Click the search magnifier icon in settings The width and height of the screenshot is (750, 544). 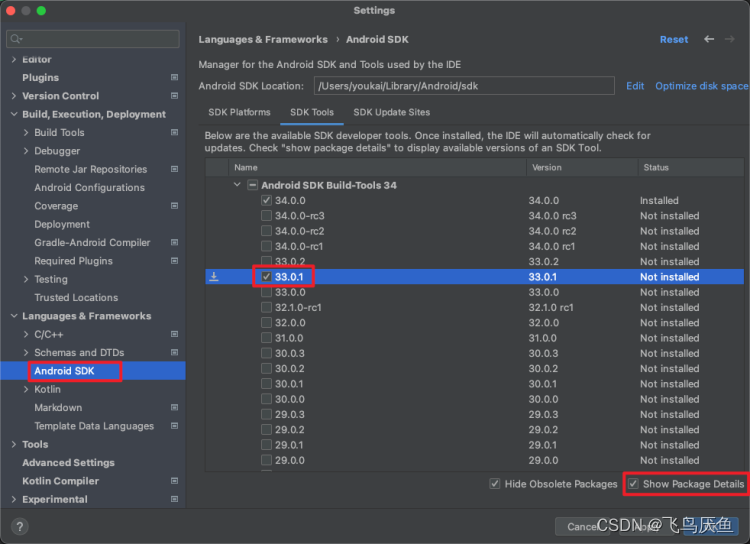16,39
